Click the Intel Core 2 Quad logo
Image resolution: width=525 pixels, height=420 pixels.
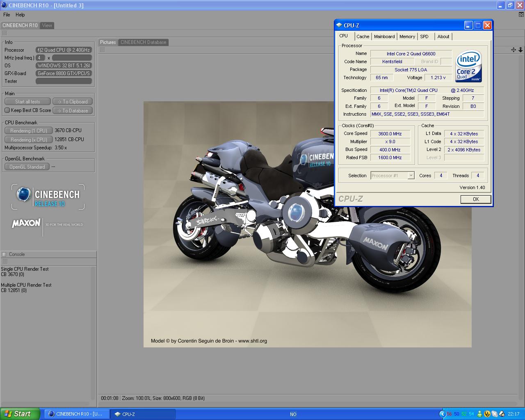(x=468, y=66)
